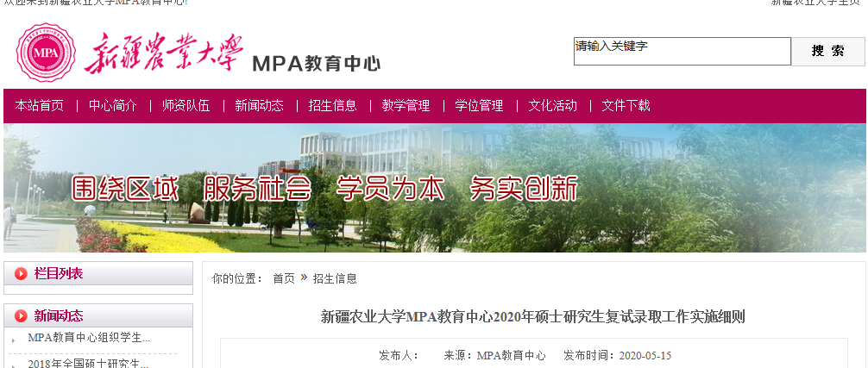Image resolution: width=868 pixels, height=368 pixels.
Task: Click the 新闻动态 sidebar heading text
Action: tap(59, 316)
